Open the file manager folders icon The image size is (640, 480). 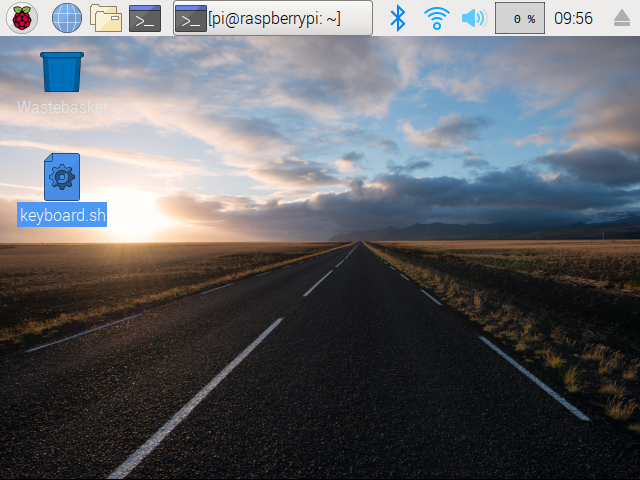coord(106,18)
